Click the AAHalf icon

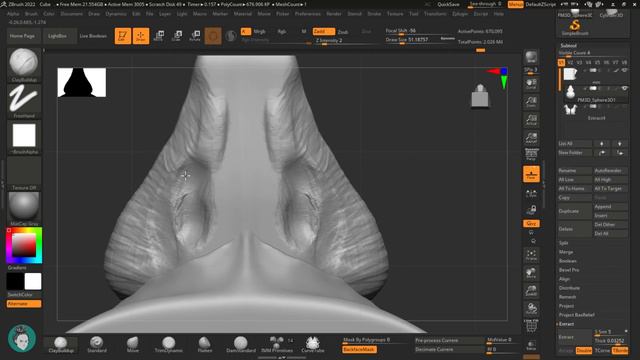click(x=531, y=138)
